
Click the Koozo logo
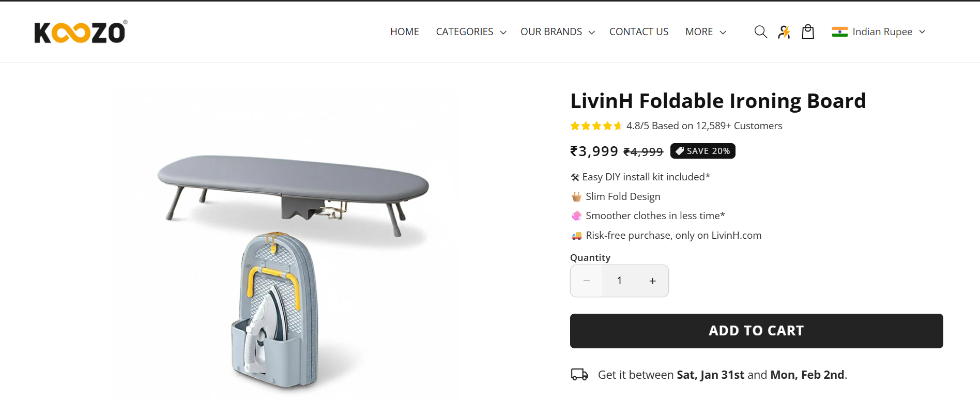[81, 32]
